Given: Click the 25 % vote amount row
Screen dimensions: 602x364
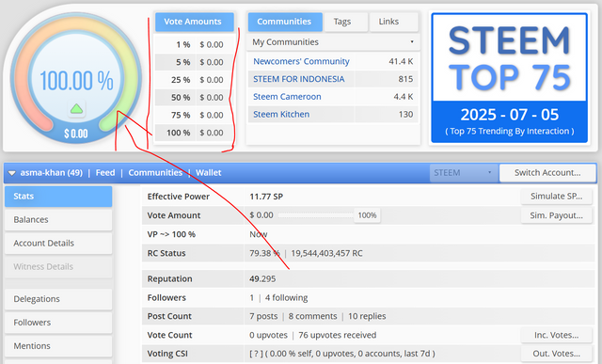Looking at the screenshot, I should click(x=195, y=80).
